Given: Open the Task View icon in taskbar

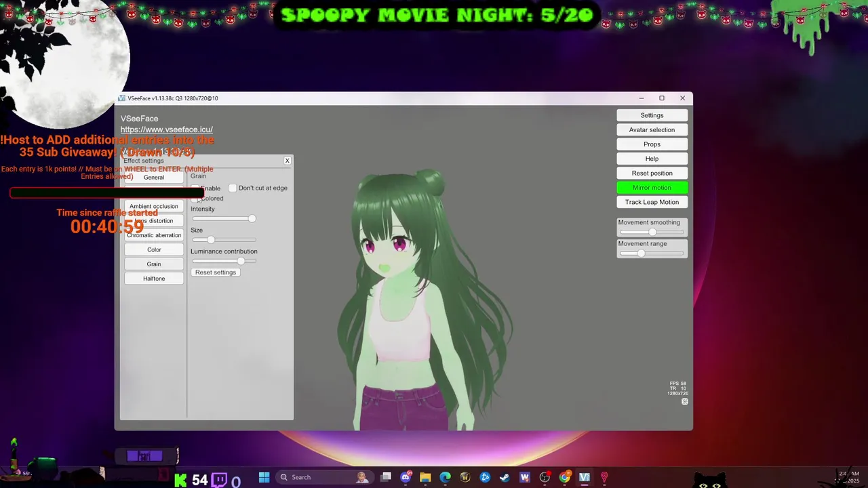Looking at the screenshot, I should (386, 477).
